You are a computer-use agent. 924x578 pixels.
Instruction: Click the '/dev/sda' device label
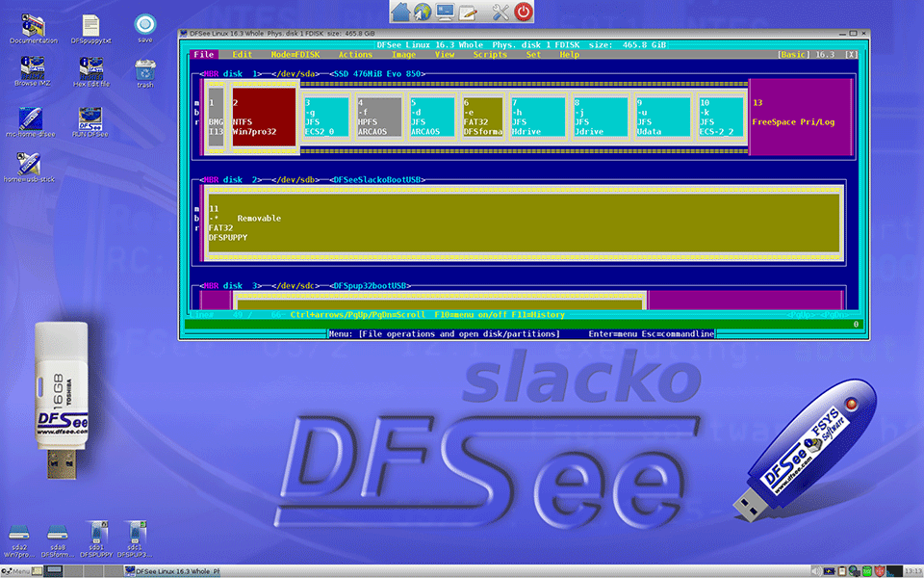295,74
